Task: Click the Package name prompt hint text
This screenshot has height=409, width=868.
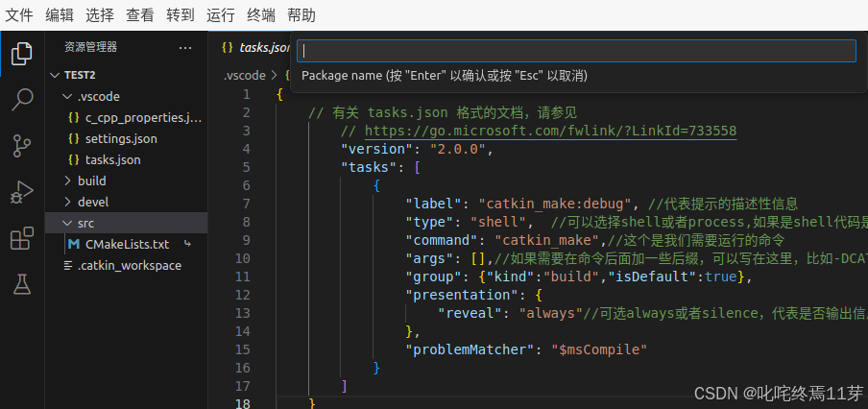Action: [445, 76]
